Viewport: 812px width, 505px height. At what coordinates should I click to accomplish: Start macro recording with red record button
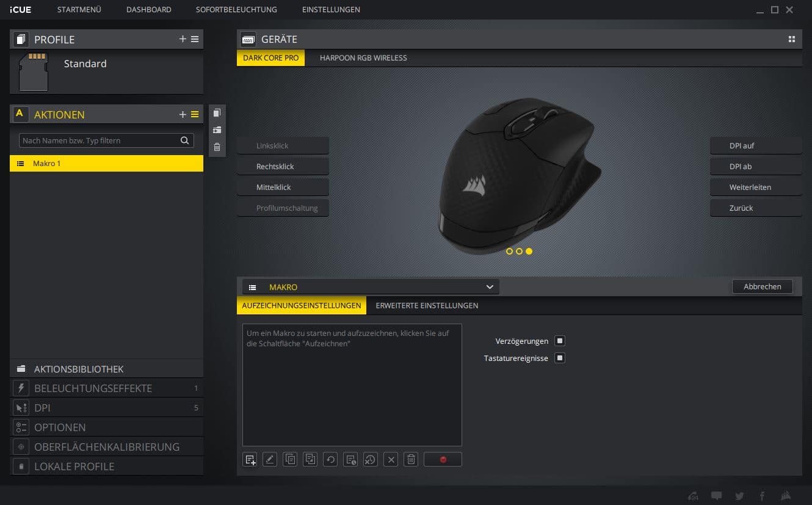(443, 459)
